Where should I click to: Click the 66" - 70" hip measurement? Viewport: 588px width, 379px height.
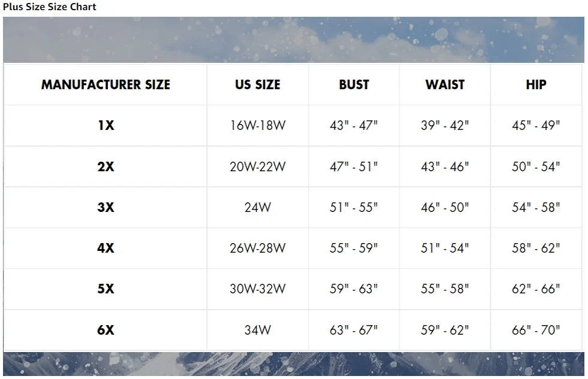click(x=536, y=330)
